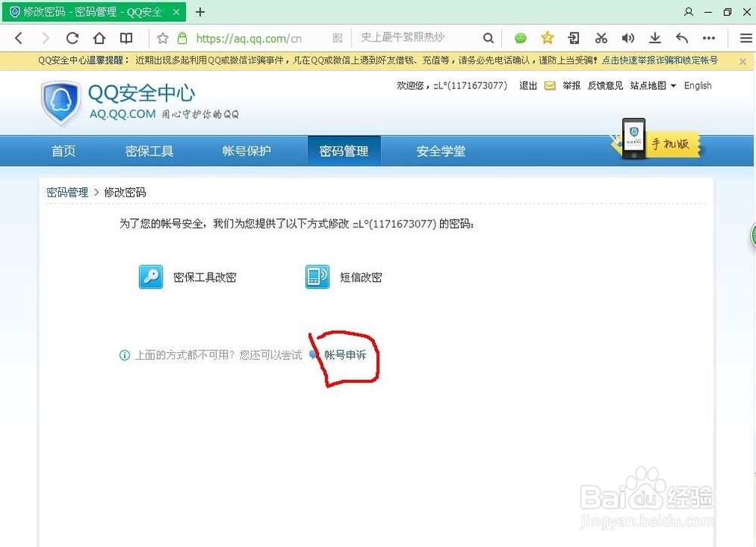
Task: Open the 反馈意见 feedback link
Action: 605,86
